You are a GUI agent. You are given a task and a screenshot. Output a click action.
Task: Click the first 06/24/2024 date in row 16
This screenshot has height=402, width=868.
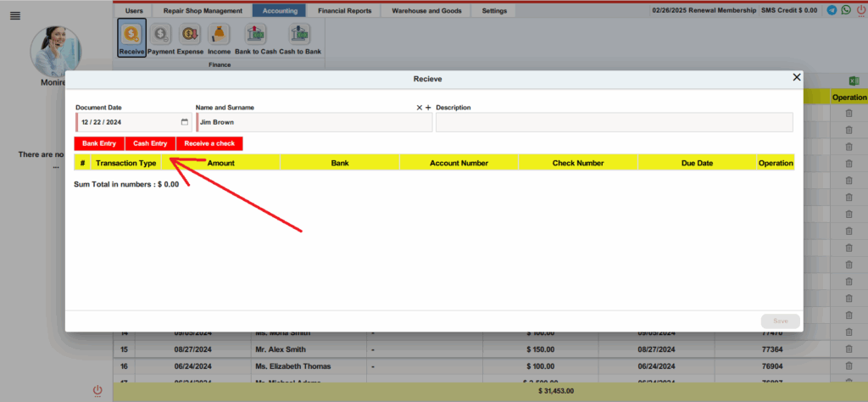193,366
